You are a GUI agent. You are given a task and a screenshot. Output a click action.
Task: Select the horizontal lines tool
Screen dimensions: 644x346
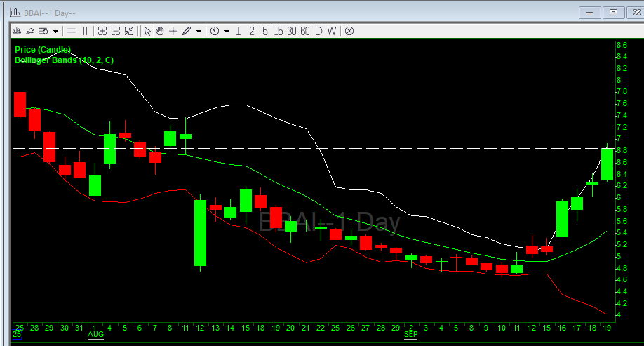[x=72, y=31]
